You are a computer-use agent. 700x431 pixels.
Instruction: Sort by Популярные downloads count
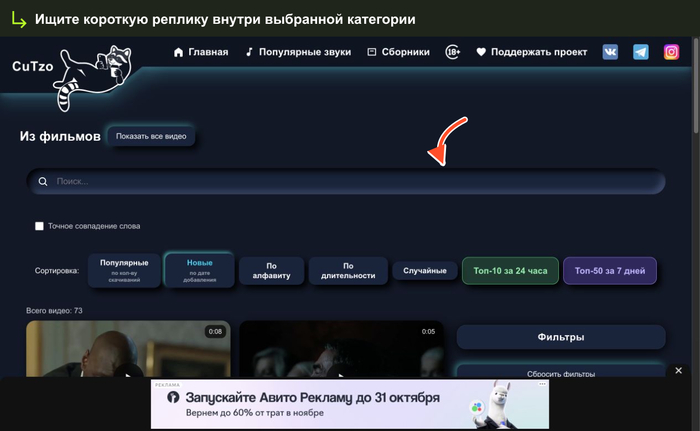point(124,270)
